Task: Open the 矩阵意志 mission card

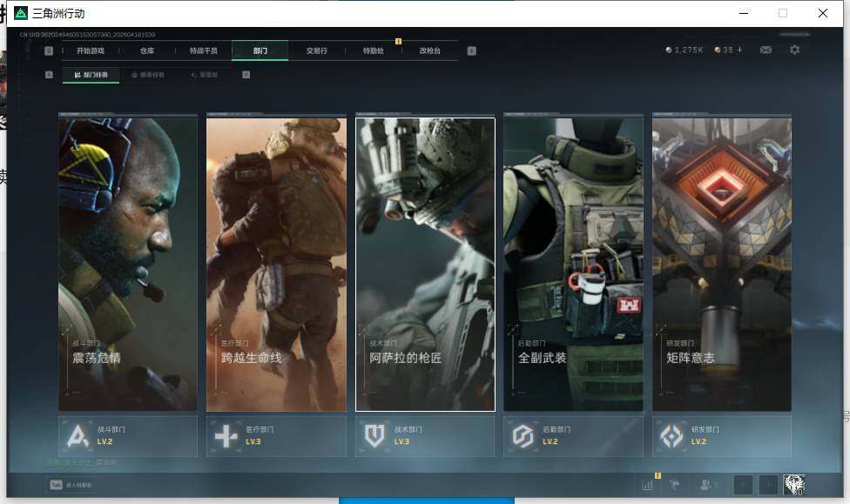Action: [722, 265]
